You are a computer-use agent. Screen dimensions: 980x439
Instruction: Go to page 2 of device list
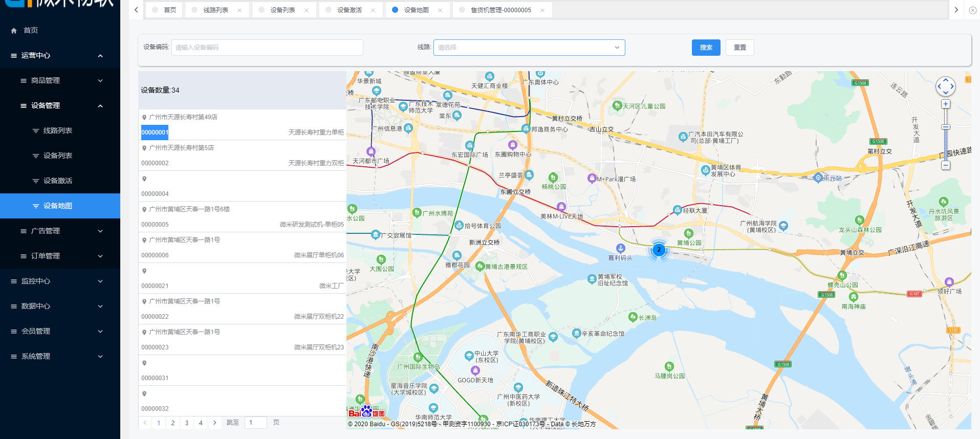[173, 423]
